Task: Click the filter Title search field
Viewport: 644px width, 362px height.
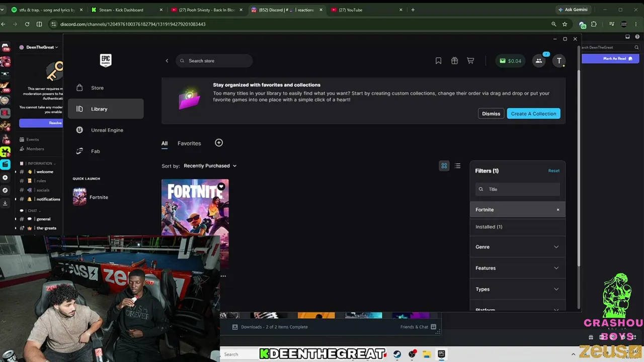Action: [517, 189]
